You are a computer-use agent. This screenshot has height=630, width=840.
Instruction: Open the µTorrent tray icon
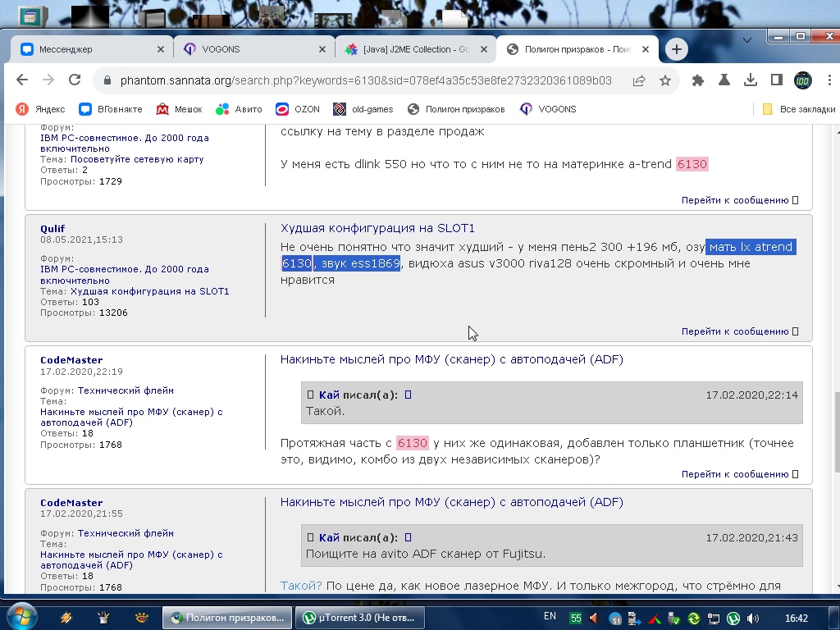pyautogui.click(x=733, y=619)
